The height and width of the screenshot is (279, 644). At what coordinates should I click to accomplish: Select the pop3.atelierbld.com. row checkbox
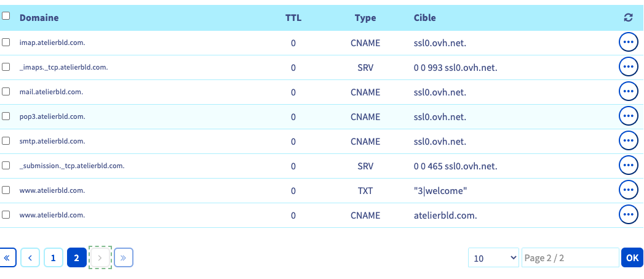pyautogui.click(x=6, y=116)
